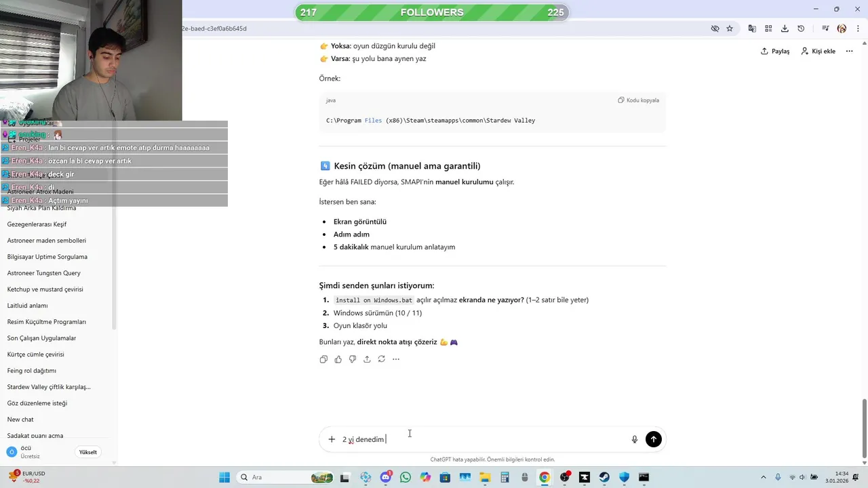Start voice dictation with the microphone icon
The image size is (868, 488).
pos(635,439)
